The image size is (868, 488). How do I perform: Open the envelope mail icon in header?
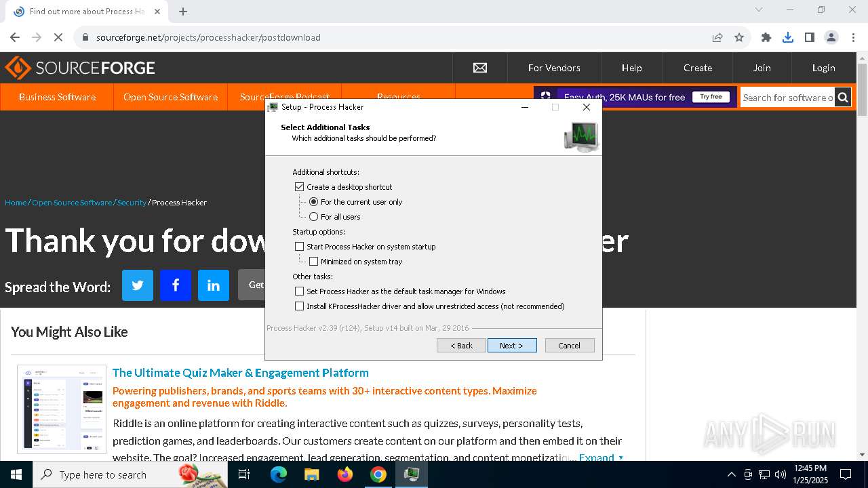pos(480,68)
